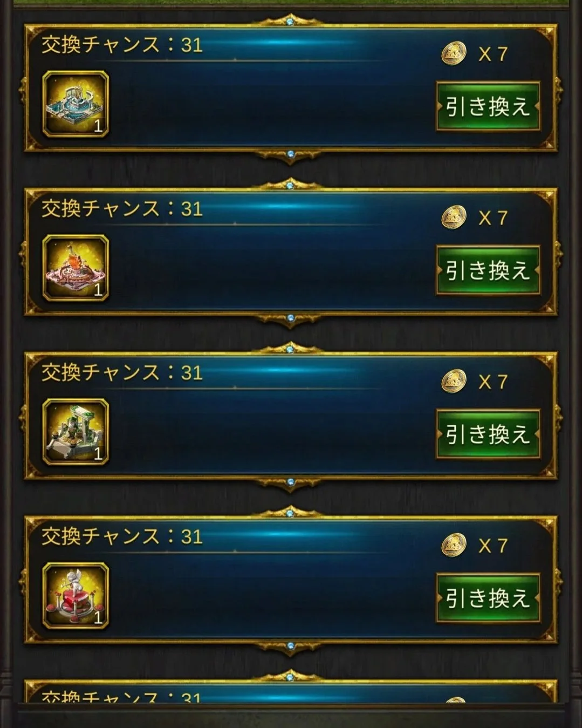582x728 pixels.
Task: Select 交換チャンス：31 label above cupid heart item
Action: (x=122, y=537)
